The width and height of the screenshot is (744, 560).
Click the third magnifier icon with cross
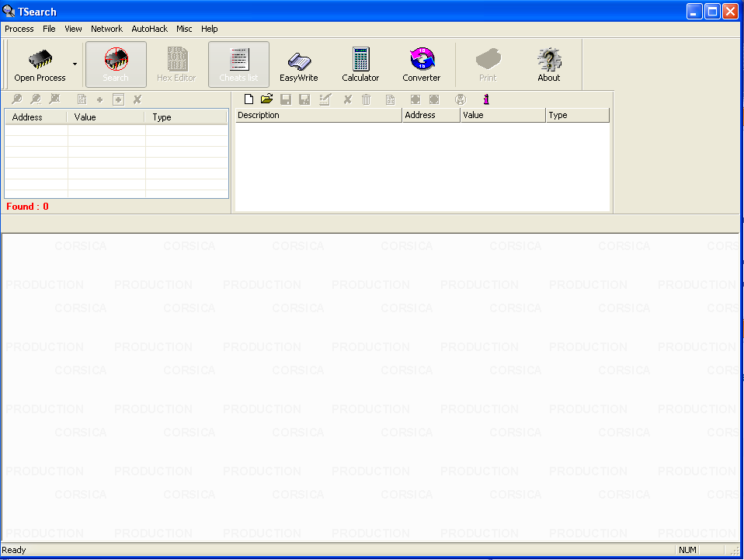click(x=55, y=99)
